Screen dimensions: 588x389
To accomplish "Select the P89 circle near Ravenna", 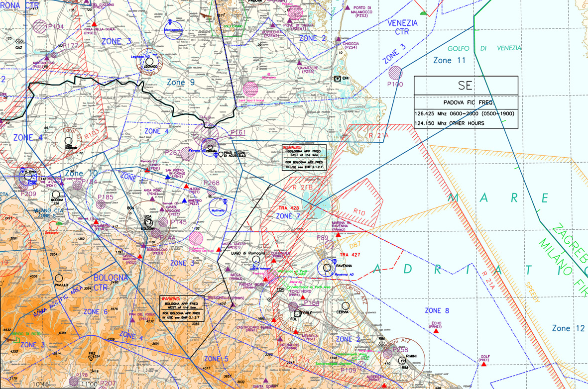I will point(329,245).
